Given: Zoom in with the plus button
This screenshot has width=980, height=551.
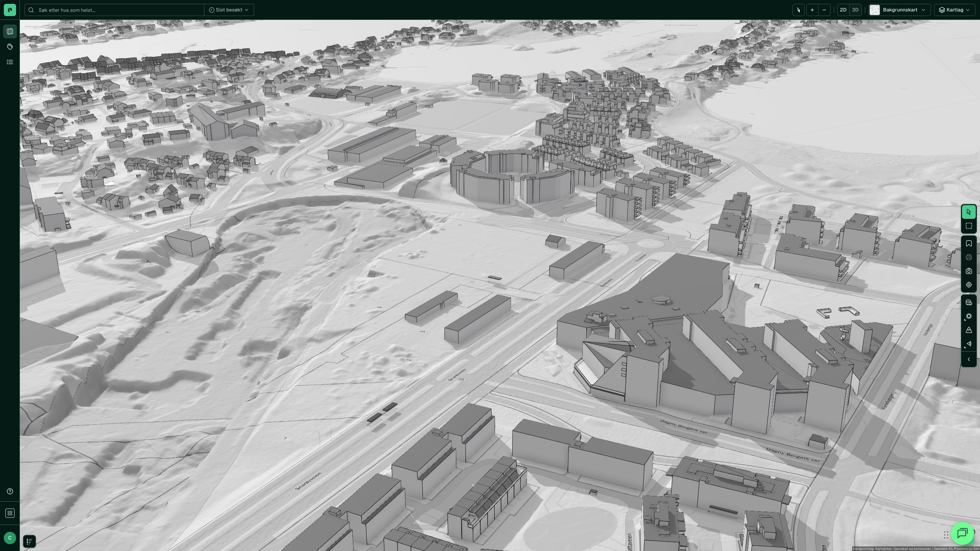Looking at the screenshot, I should 812,10.
